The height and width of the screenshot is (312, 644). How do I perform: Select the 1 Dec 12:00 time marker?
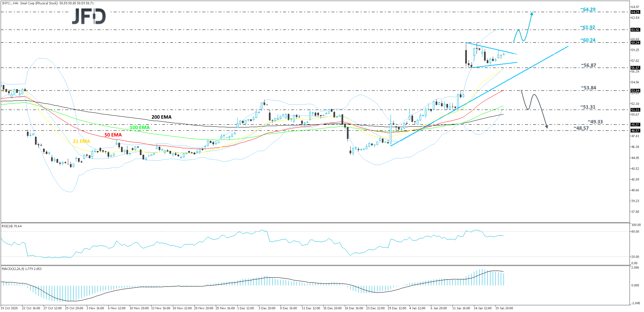(245, 308)
